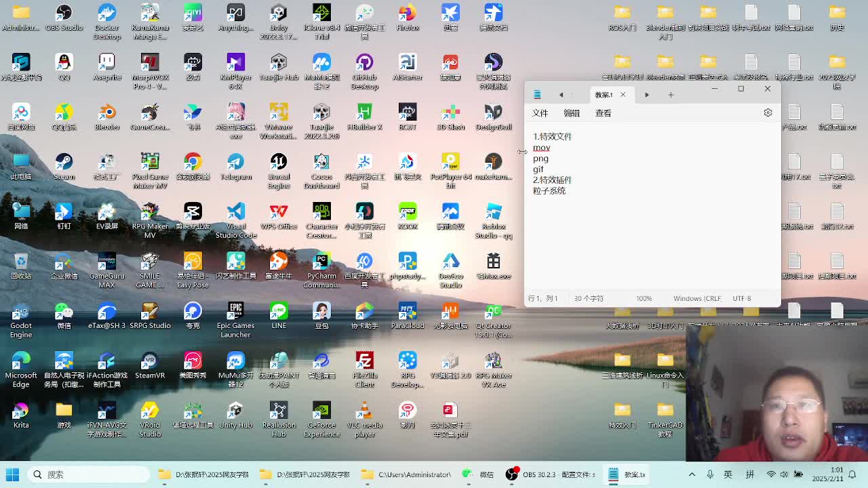The height and width of the screenshot is (488, 868).
Task: Toggle the 英 input language indicator
Action: point(728,474)
